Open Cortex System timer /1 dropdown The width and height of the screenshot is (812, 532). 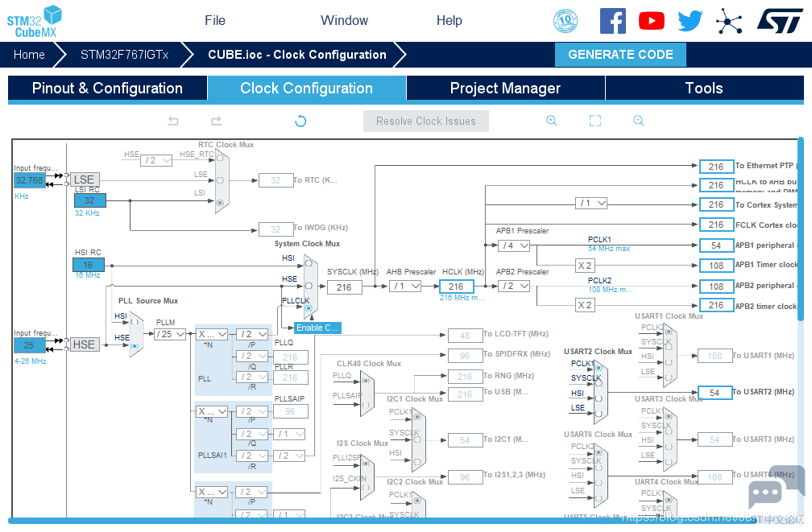(x=591, y=203)
